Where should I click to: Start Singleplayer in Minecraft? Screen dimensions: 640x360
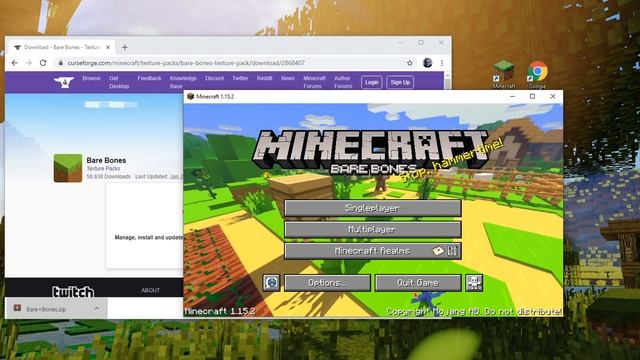373,208
